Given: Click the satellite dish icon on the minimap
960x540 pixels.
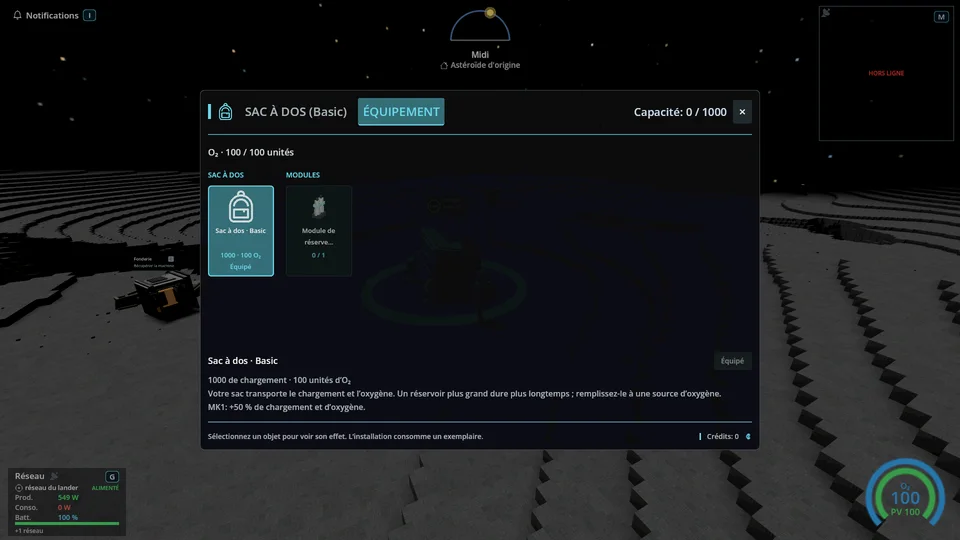Looking at the screenshot, I should click(826, 13).
